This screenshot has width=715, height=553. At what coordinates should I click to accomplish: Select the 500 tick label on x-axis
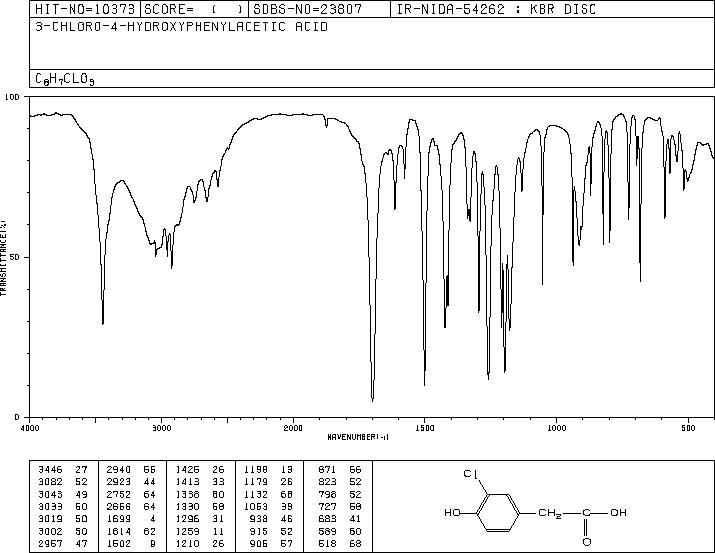coord(688,428)
